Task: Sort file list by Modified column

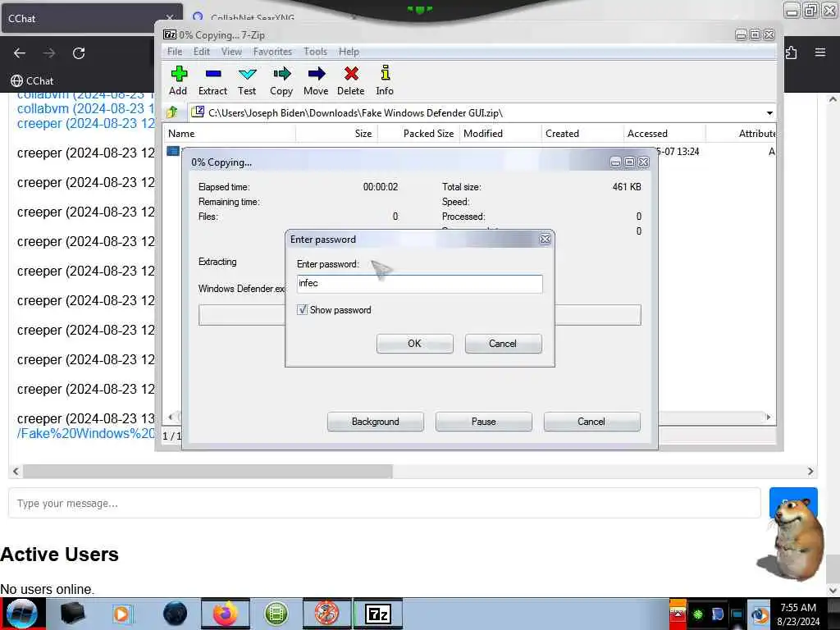Action: coord(501,134)
